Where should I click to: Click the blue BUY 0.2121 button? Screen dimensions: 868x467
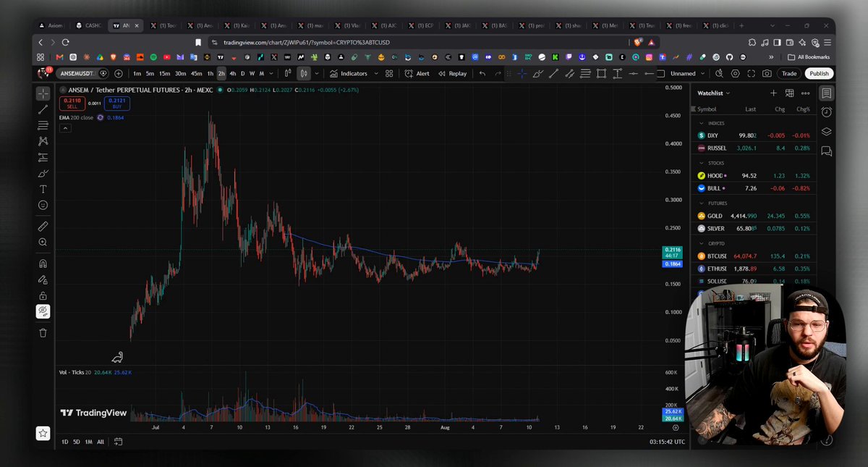click(116, 104)
